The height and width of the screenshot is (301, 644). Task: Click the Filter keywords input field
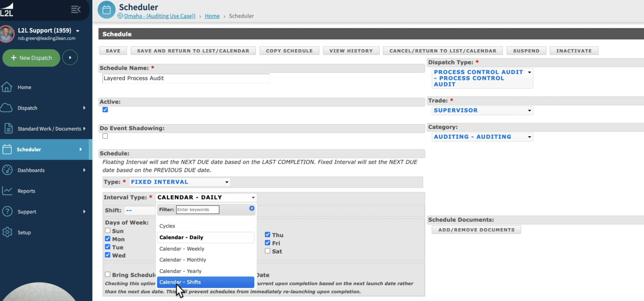tap(197, 209)
